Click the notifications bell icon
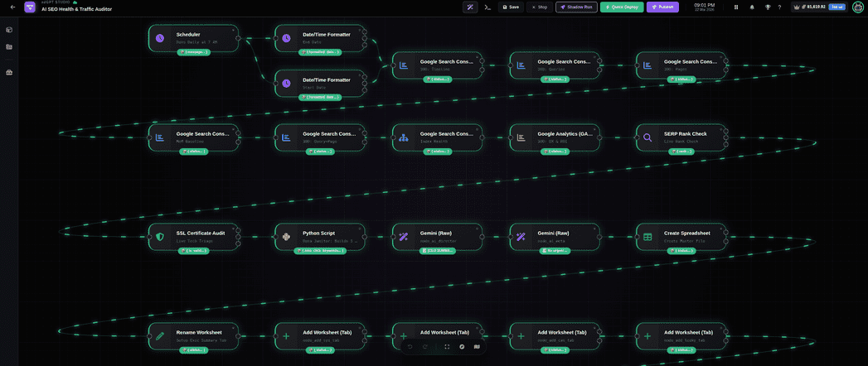Viewport: 868px width, 366px height. click(x=752, y=7)
